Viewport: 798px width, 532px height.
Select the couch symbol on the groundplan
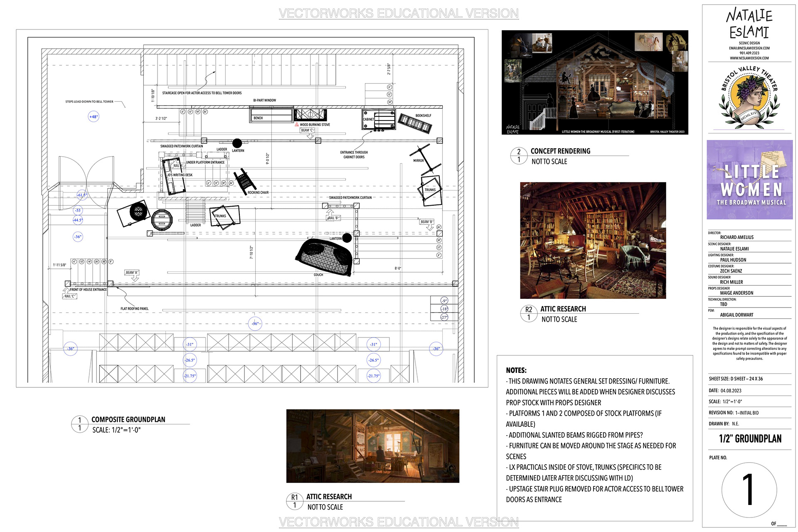coord(325,257)
